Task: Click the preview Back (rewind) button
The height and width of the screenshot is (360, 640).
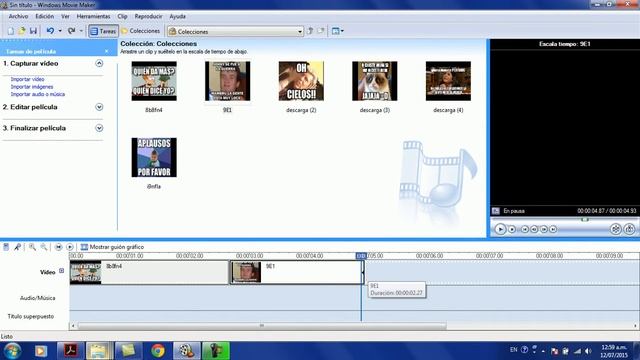Action: pos(525,229)
